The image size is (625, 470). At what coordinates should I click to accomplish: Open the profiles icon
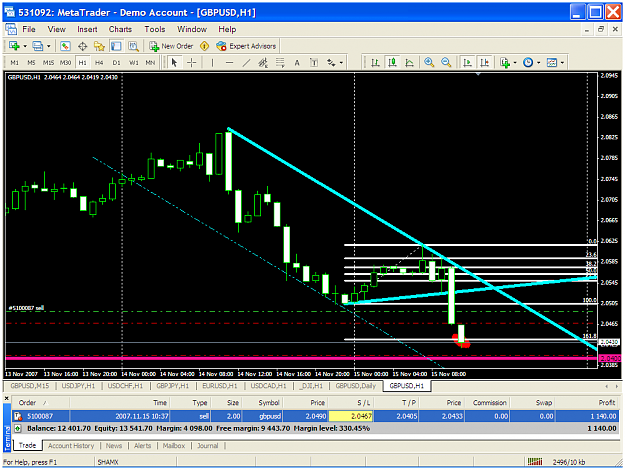(38, 46)
